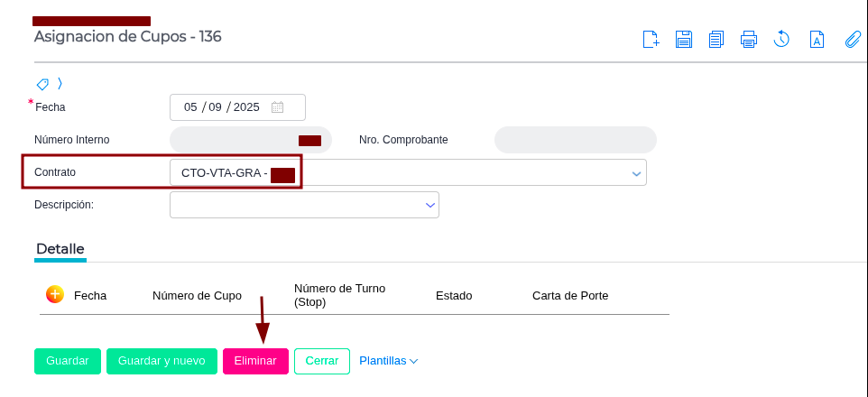Screen dimensions: 868x397
Task: Open the history clock icon
Action: (x=781, y=40)
